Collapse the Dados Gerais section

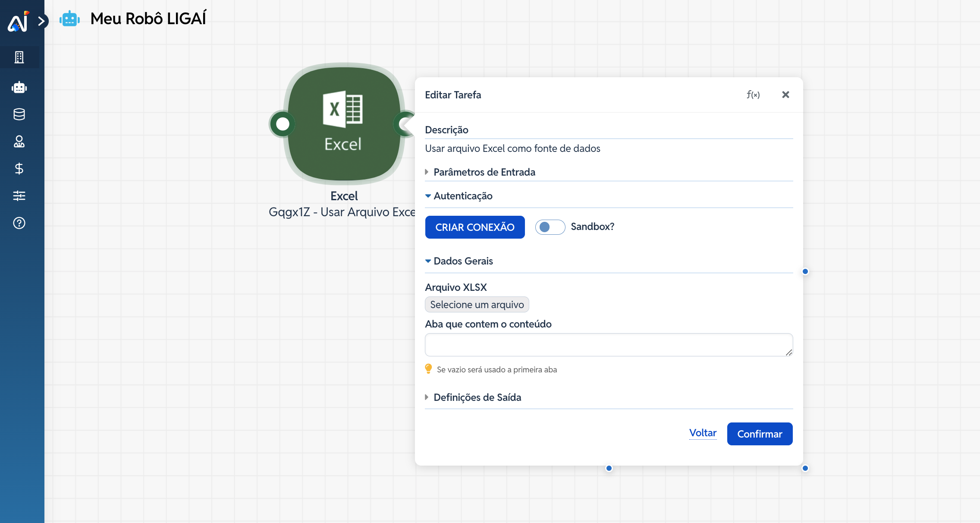click(463, 261)
